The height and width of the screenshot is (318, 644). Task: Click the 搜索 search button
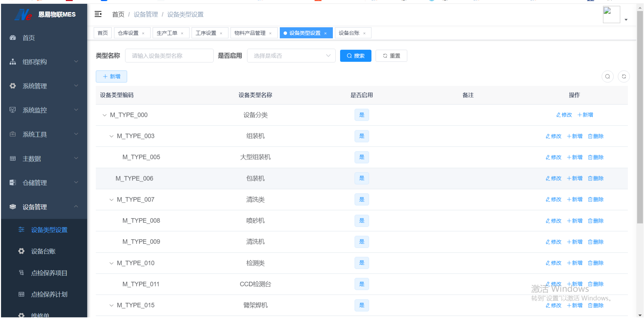coord(355,56)
